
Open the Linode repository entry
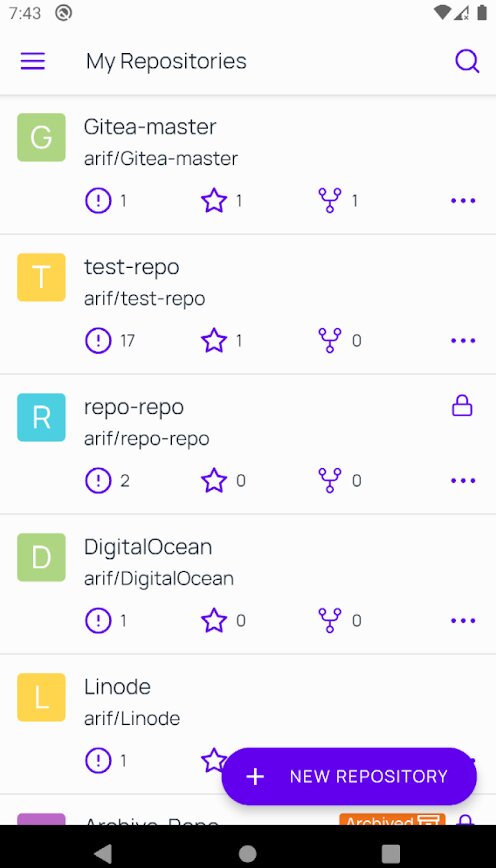point(248,724)
